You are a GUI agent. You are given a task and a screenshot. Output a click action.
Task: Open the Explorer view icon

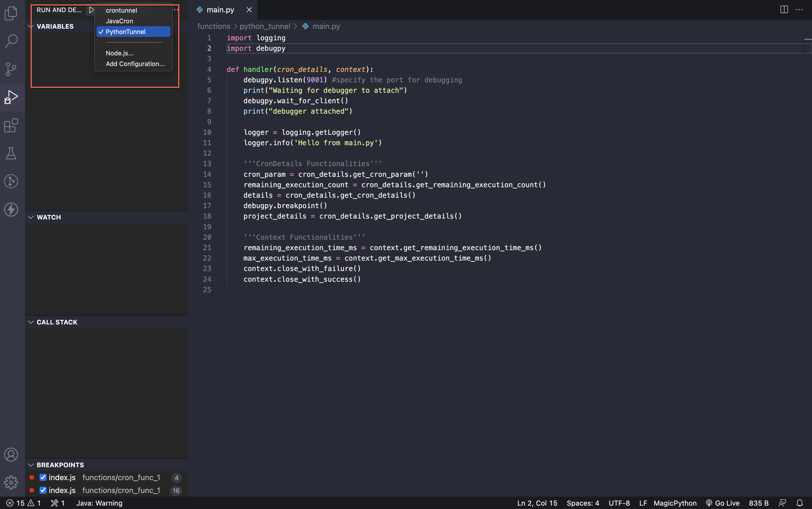coord(11,13)
